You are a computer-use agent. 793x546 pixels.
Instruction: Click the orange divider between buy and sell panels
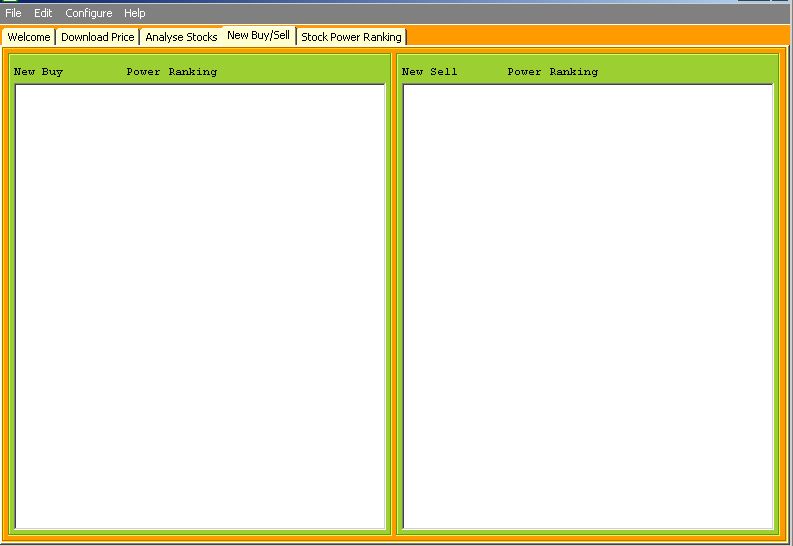[x=394, y=300]
